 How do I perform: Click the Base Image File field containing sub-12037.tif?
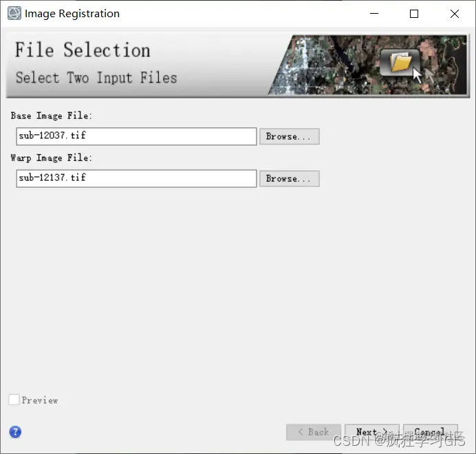[x=136, y=136]
